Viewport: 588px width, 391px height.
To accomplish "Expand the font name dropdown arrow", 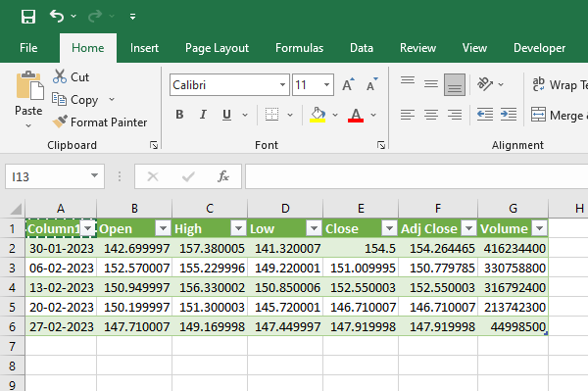I will [x=283, y=85].
